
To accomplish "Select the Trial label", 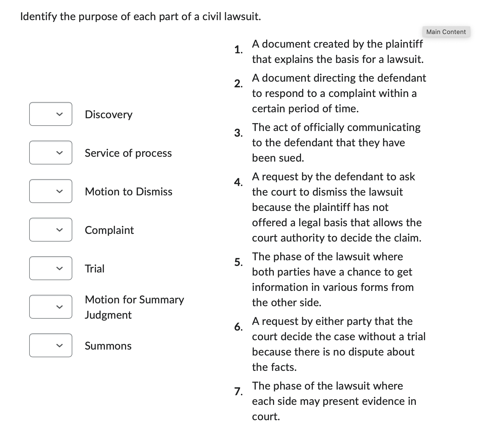I will (94, 268).
